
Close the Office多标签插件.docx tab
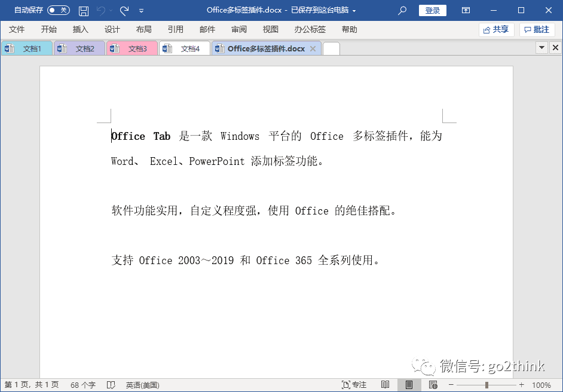click(313, 48)
